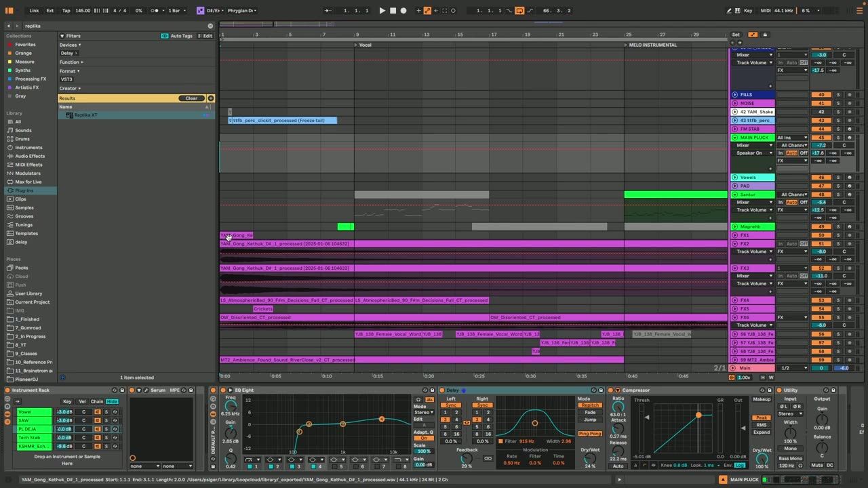
Task: Click the Vocal locator marker
Action: click(x=363, y=45)
